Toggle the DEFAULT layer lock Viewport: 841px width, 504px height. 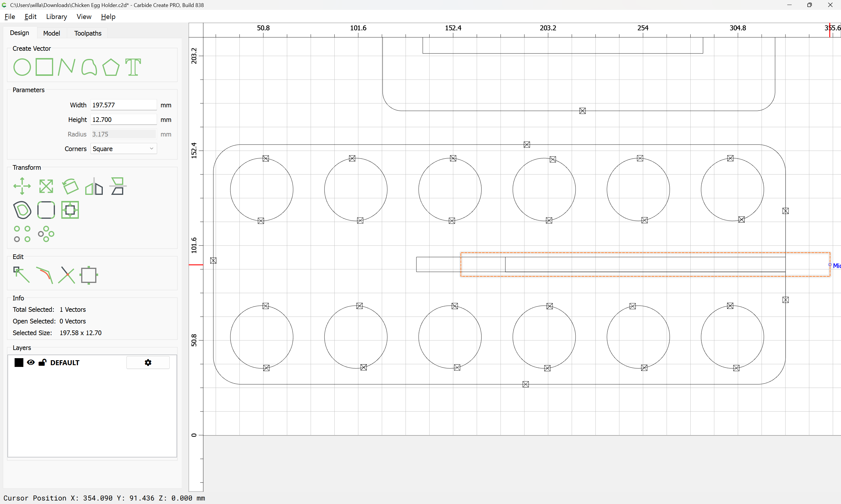pos(43,362)
